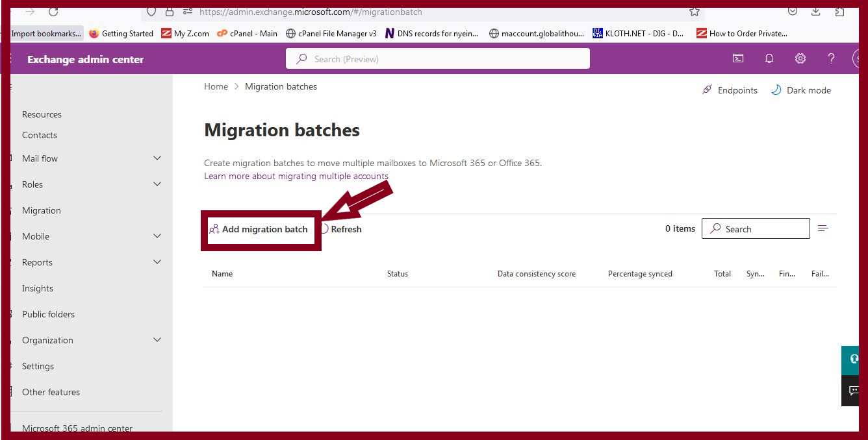Expand the Organization chevron
This screenshot has width=868, height=440.
(157, 339)
